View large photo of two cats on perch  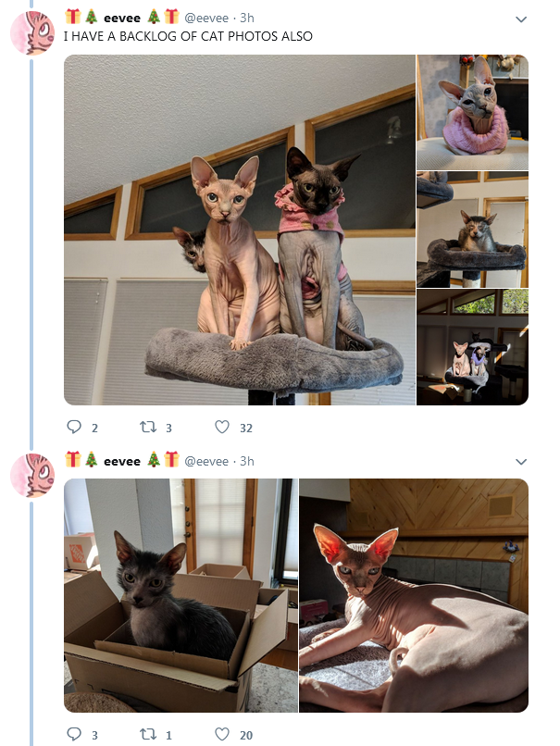click(240, 230)
